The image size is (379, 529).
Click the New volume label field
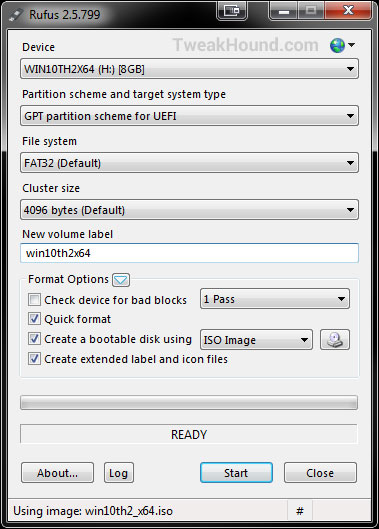pyautogui.click(x=189, y=253)
